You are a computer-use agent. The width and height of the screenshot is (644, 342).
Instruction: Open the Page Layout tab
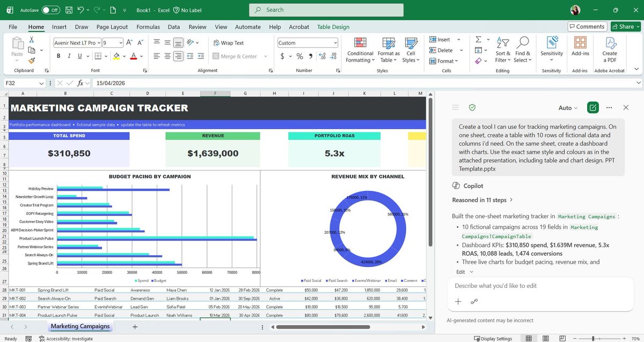coord(112,27)
